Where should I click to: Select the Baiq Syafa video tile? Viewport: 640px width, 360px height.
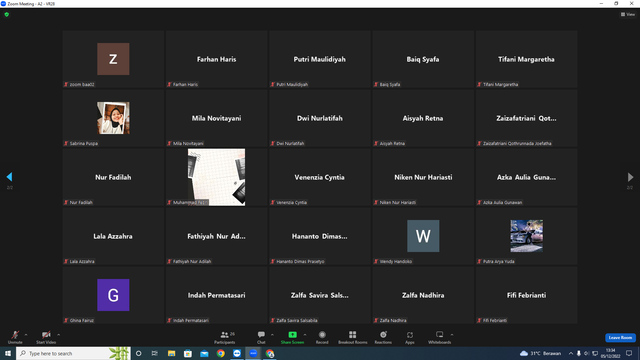click(423, 59)
